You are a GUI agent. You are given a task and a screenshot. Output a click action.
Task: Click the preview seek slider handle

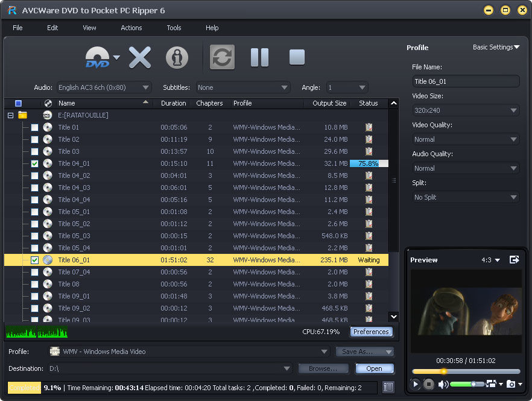pyautogui.click(x=443, y=371)
